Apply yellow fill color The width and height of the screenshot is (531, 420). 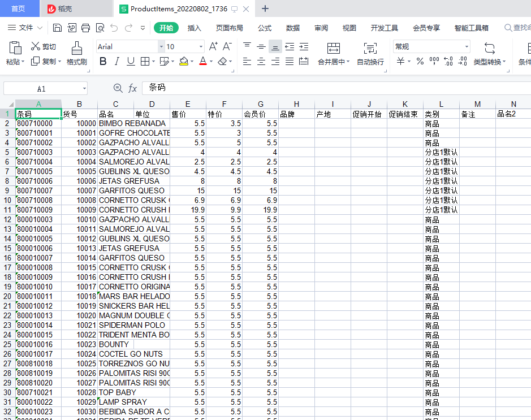tap(184, 61)
